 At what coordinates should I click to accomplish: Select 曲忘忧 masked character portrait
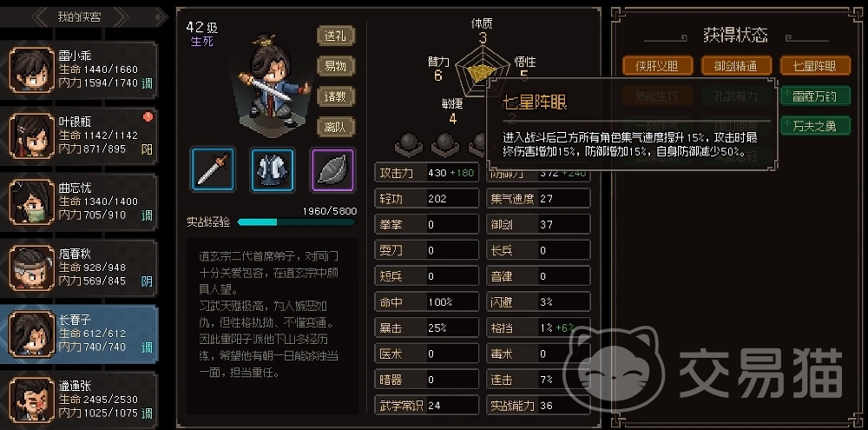(32, 202)
